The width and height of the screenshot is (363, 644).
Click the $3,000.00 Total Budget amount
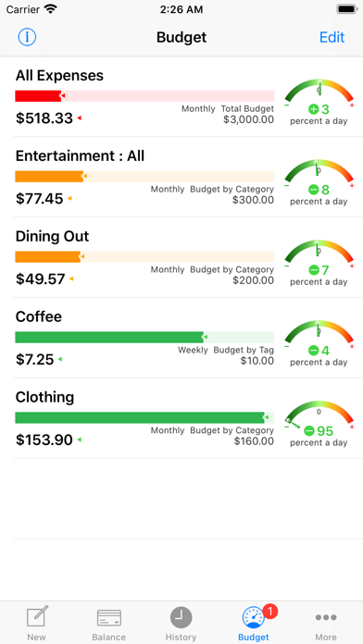[249, 119]
